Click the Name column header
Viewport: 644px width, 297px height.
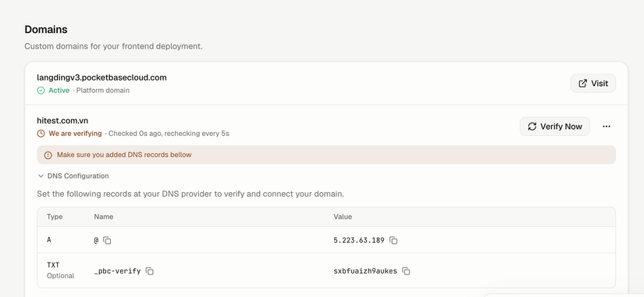(104, 216)
